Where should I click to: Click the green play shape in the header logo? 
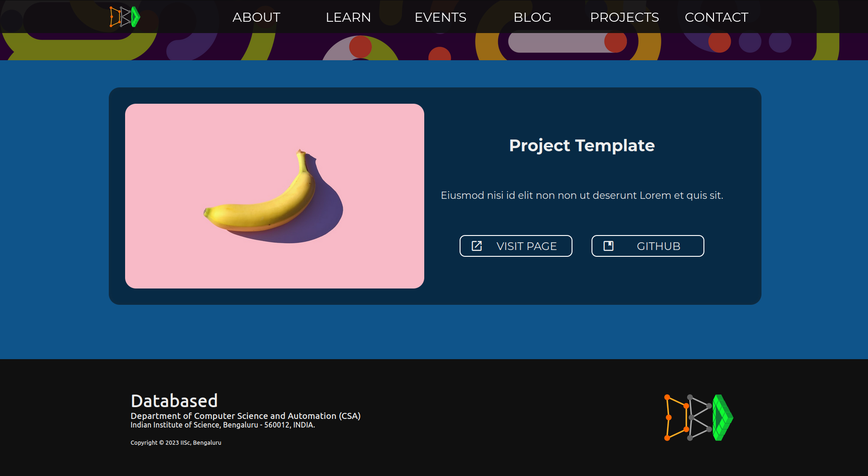(135, 17)
